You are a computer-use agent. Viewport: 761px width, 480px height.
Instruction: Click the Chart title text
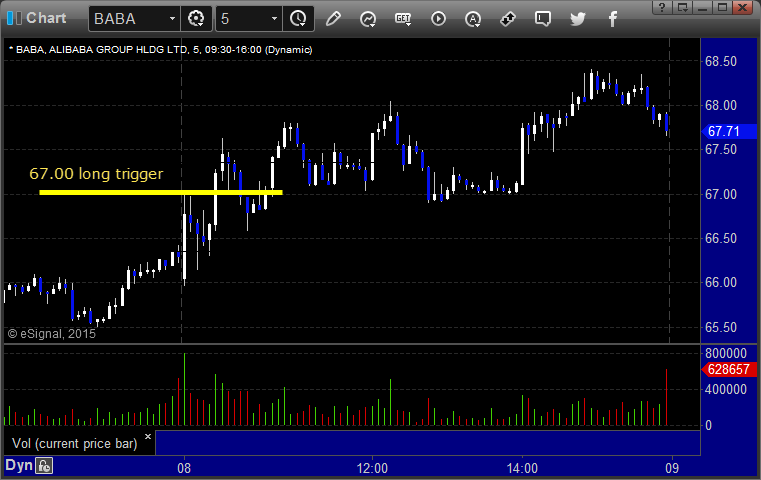coord(46,18)
